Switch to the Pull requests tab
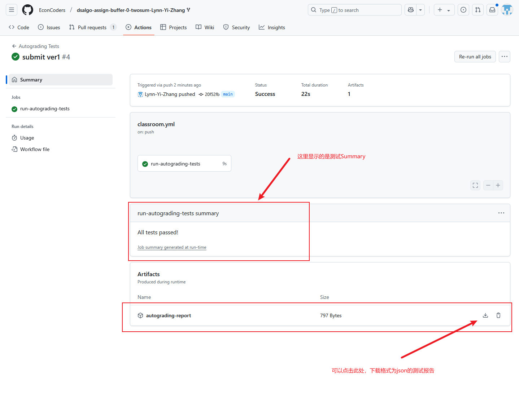This screenshot has height=420, width=519. pos(92,27)
